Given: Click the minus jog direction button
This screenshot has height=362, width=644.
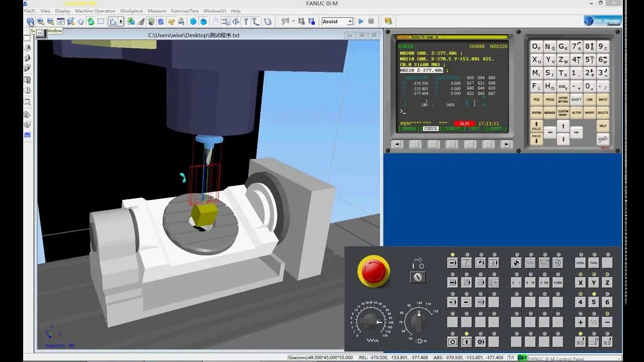Looking at the screenshot, I should (607, 322).
